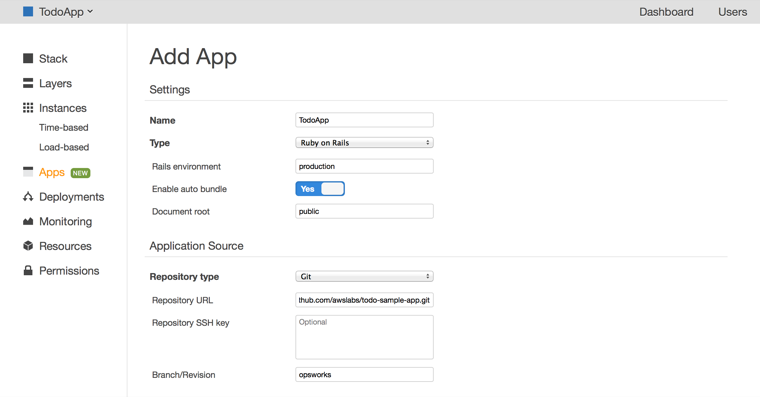760x397 pixels.
Task: Open Load-based instances link
Action: (x=64, y=147)
